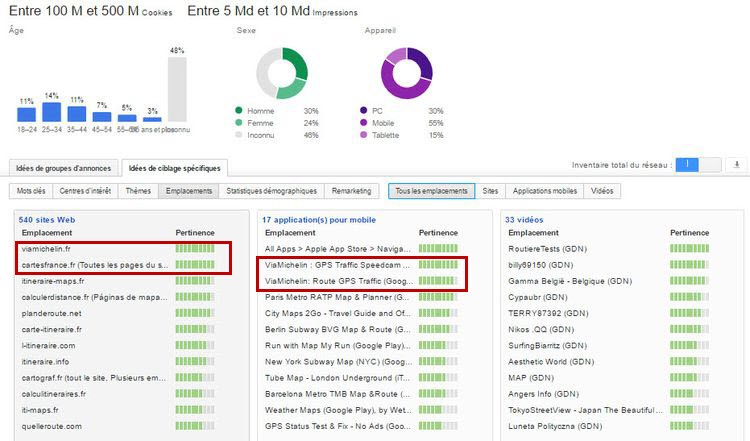Viewport: 750px width, 441px height.
Task: Select Barcelona Metro TMB Map app
Action: [338, 394]
